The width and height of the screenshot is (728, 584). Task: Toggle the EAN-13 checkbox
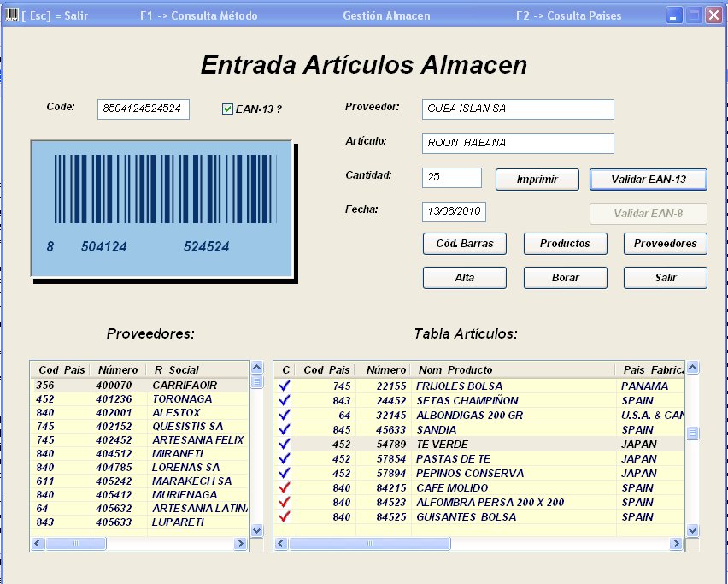[x=227, y=109]
